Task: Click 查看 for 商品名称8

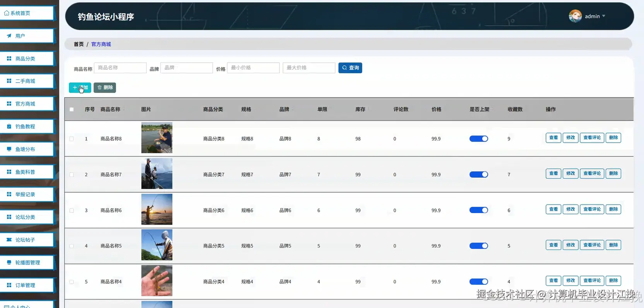Action: click(553, 138)
